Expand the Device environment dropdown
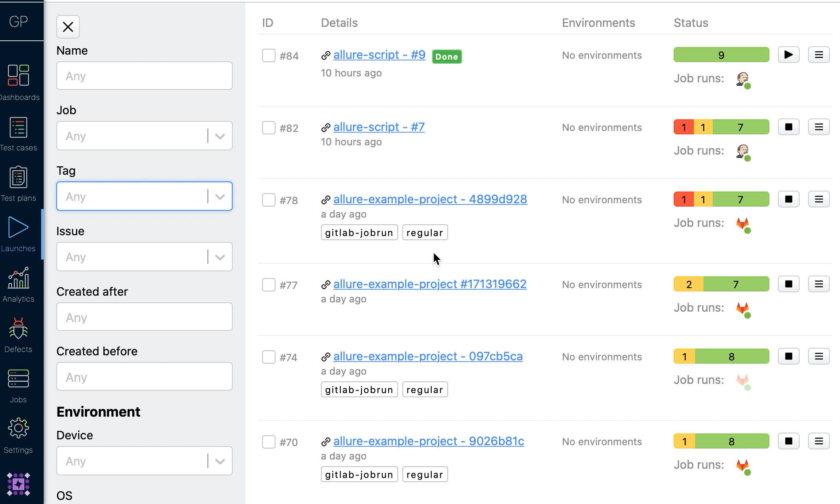The height and width of the screenshot is (504, 840). tap(220, 461)
